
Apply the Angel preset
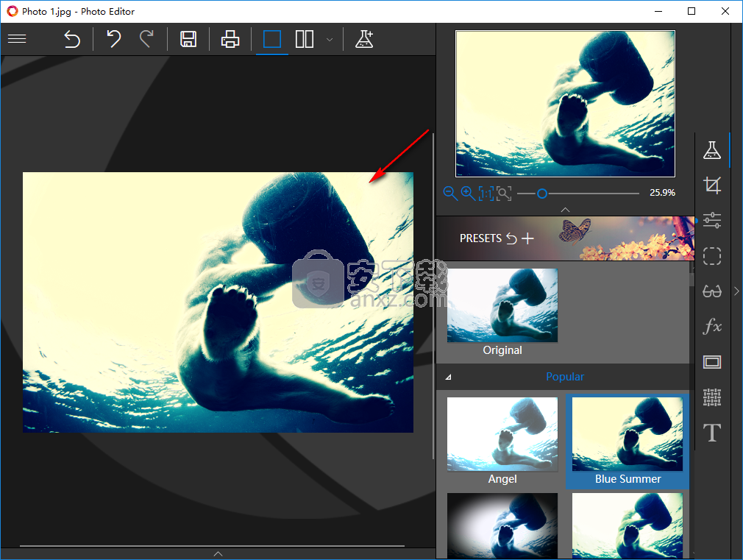502,434
